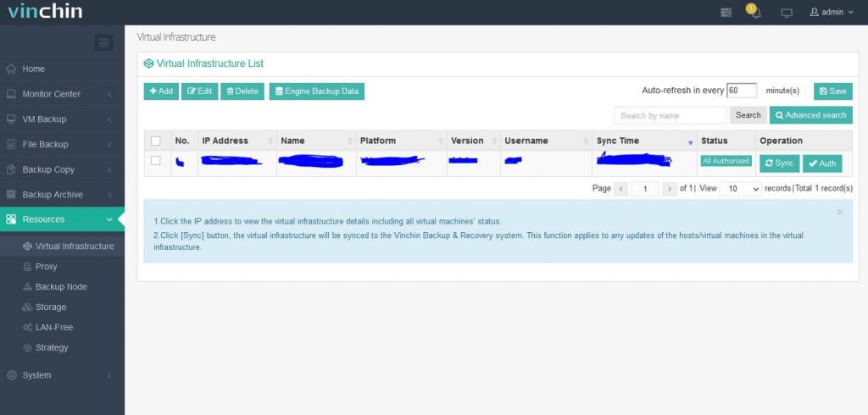
Task: Expand File Backup menu
Action: pyautogui.click(x=62, y=145)
